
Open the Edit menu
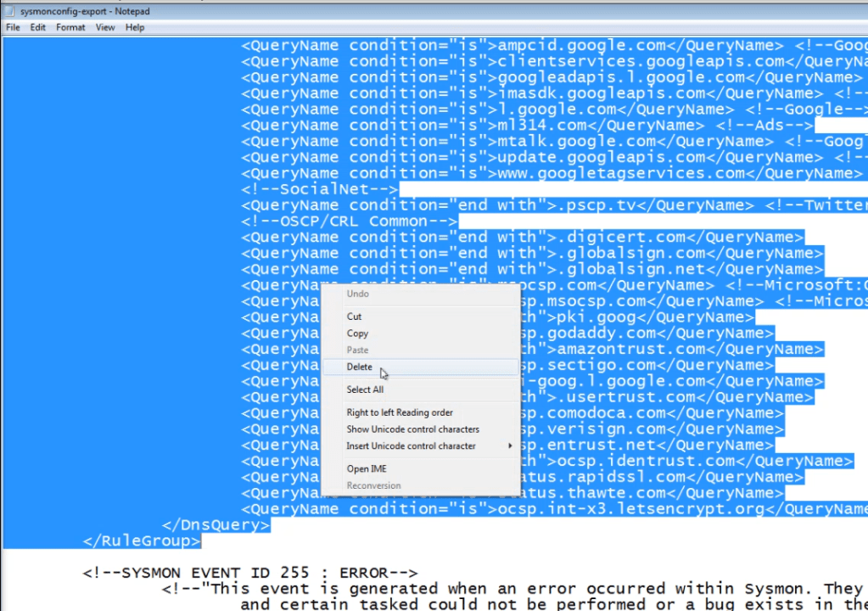tap(38, 27)
